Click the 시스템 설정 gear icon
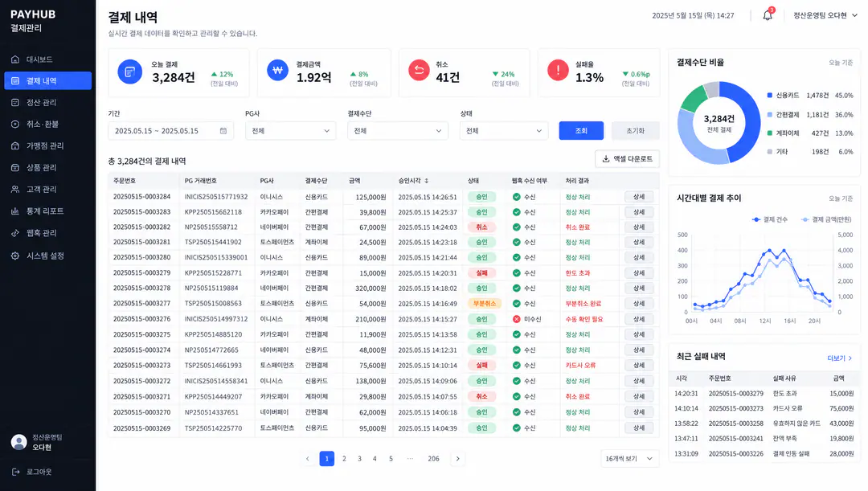The width and height of the screenshot is (868, 491). click(x=15, y=256)
